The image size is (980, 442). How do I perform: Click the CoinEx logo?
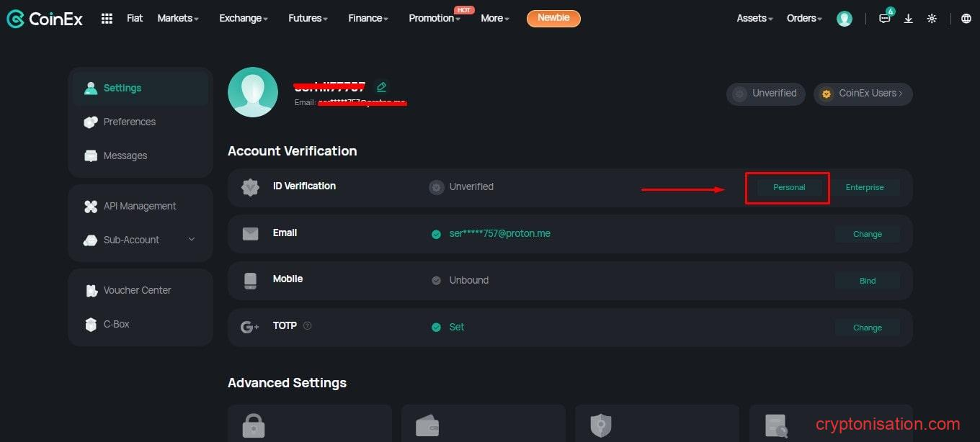(45, 19)
